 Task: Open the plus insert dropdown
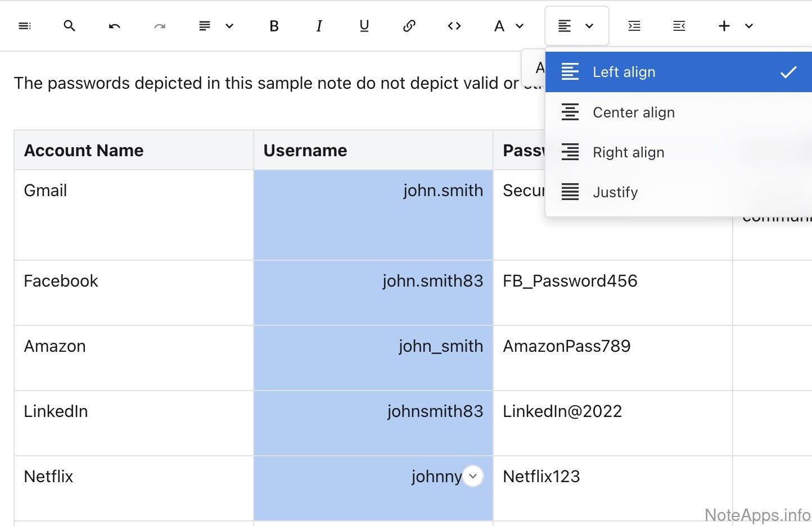[735, 26]
